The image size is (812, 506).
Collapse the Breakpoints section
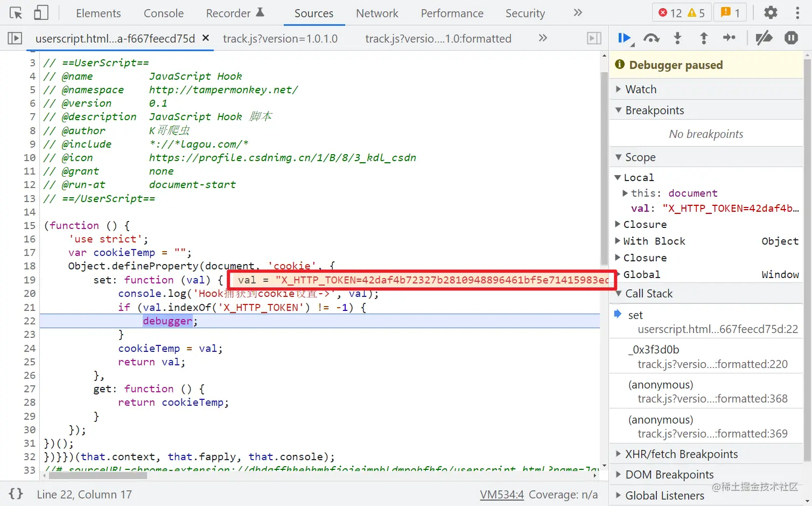706,110
